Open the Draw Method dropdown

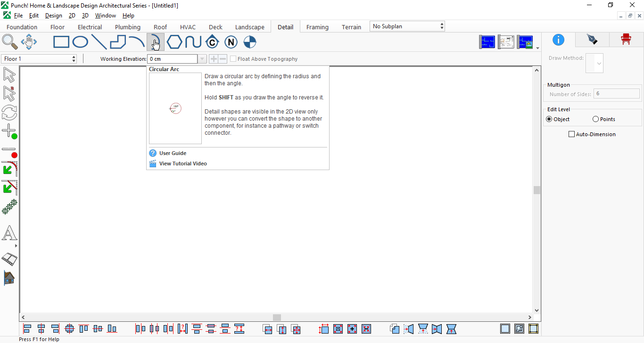point(594,63)
